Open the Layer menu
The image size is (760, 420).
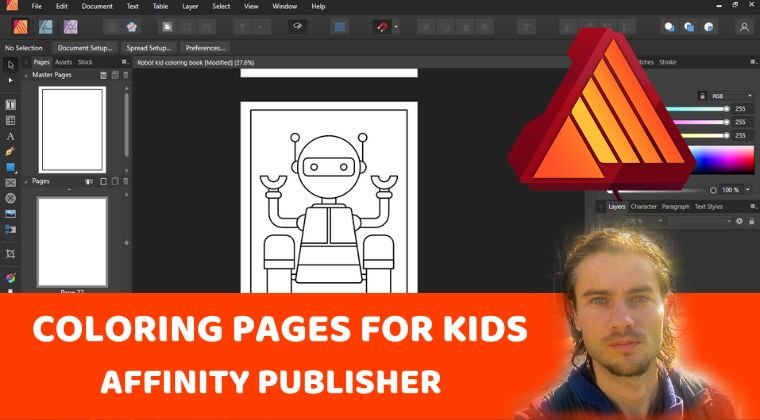coord(190,6)
